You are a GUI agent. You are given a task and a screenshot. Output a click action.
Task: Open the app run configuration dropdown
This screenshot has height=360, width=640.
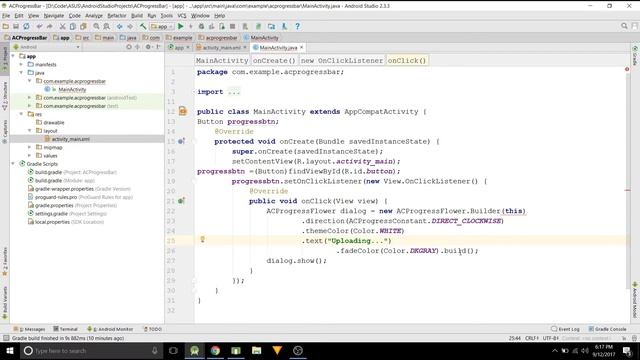click(162, 27)
